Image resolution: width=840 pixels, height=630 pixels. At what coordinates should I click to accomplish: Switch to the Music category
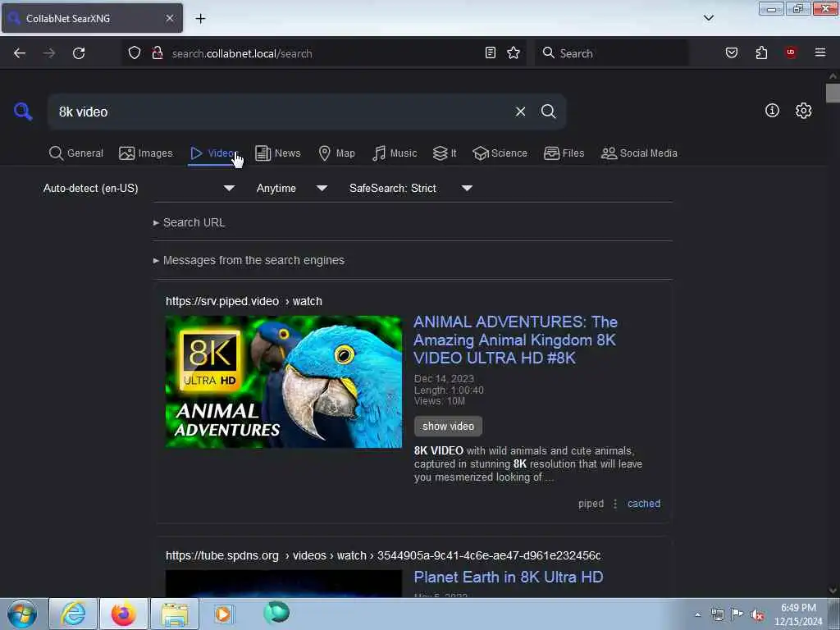coord(395,153)
